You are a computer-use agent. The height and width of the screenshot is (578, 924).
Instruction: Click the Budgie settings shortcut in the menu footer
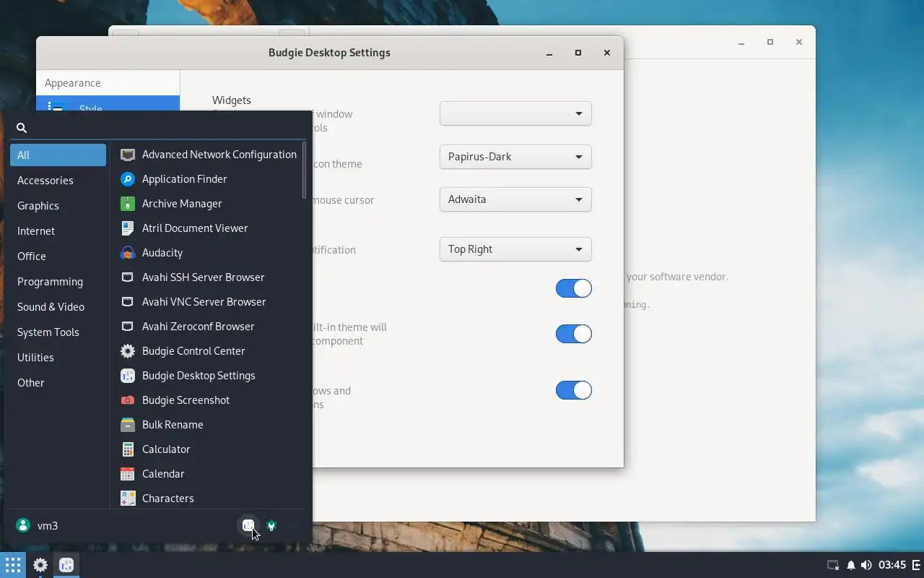(x=248, y=525)
